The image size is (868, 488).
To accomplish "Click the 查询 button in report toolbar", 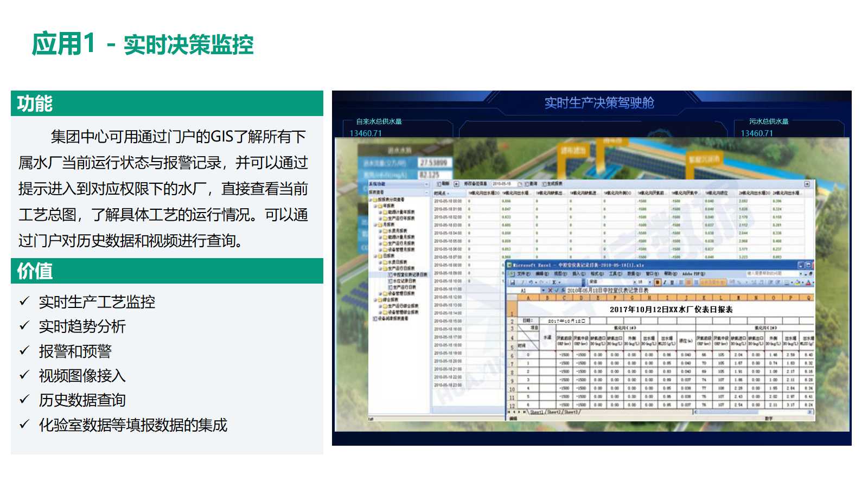I will (531, 184).
